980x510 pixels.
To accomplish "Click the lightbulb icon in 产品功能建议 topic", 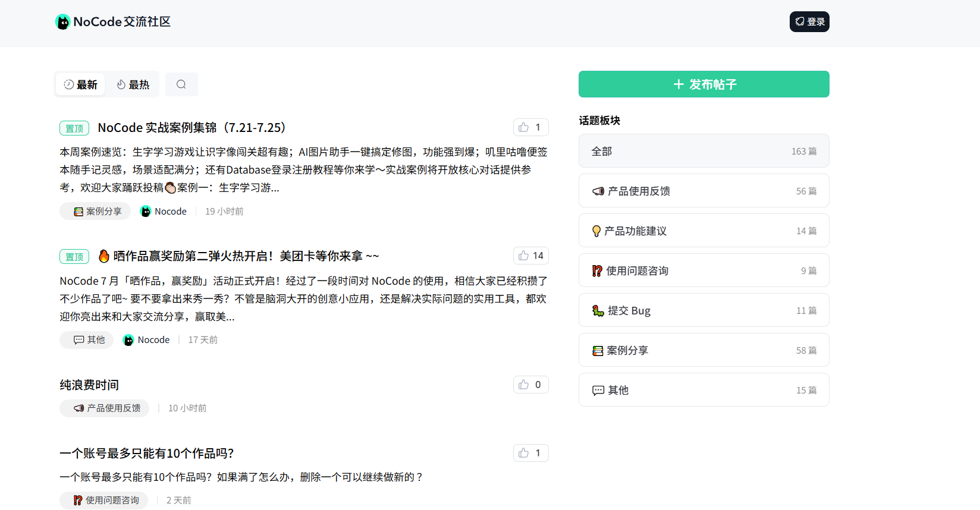I will (x=596, y=231).
